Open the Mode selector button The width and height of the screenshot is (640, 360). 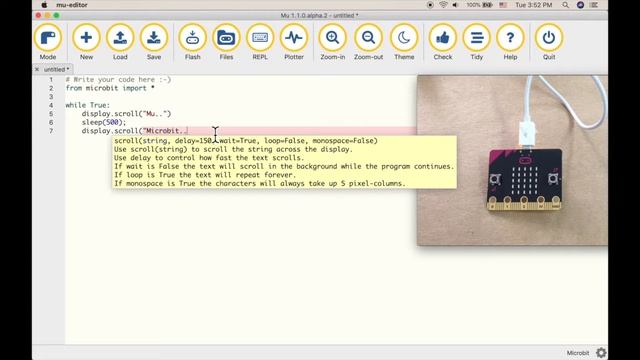[48, 42]
